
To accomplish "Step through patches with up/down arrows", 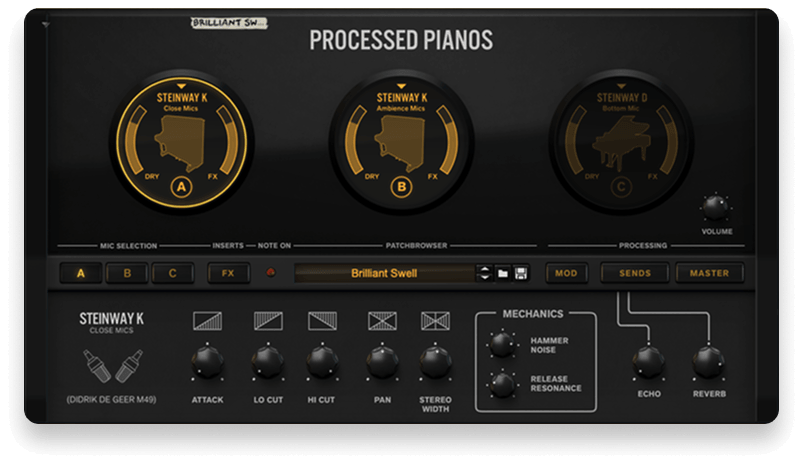I will tap(484, 273).
